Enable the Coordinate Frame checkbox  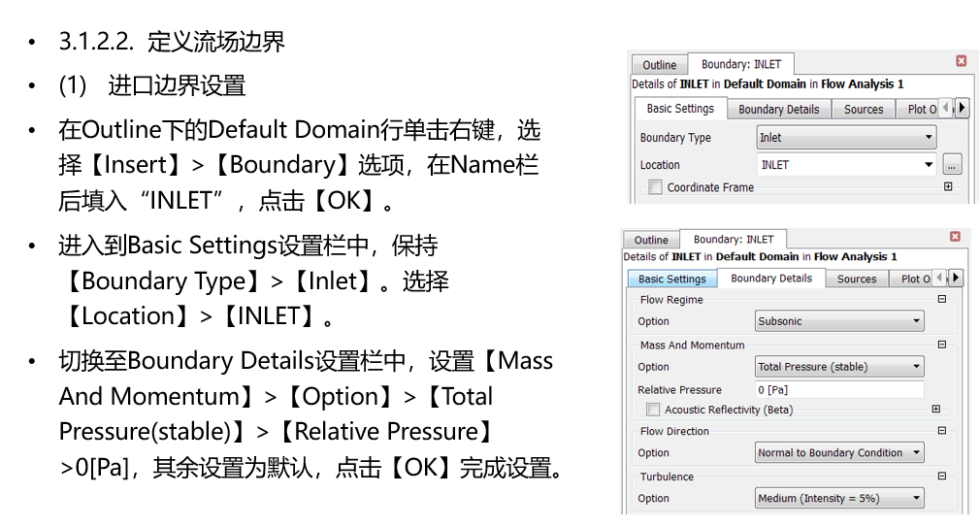[x=655, y=187]
